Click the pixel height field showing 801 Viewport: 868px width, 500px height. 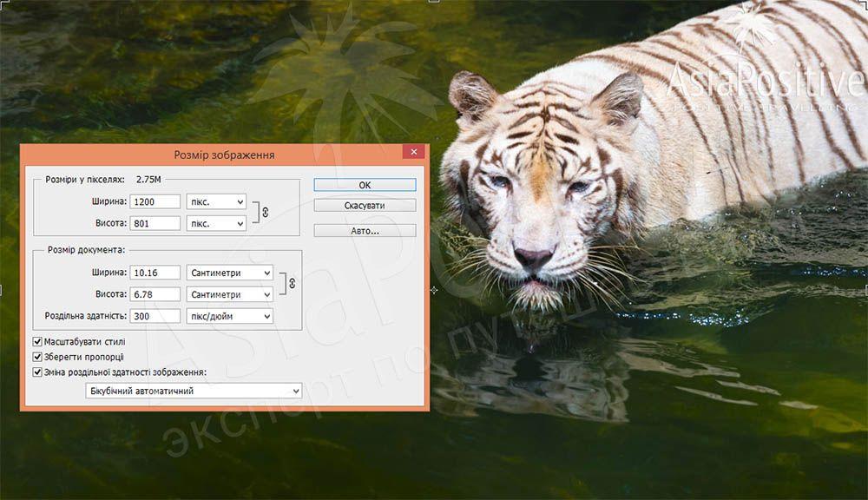[x=155, y=223]
